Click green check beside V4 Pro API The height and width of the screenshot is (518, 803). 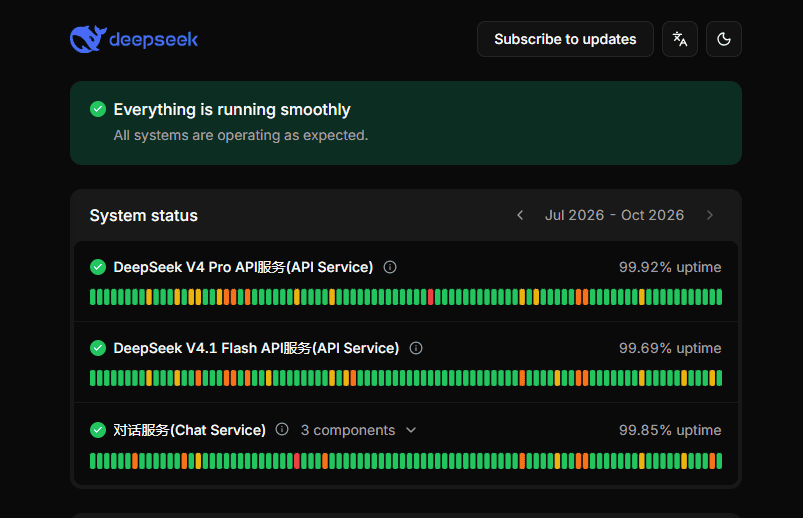98,267
